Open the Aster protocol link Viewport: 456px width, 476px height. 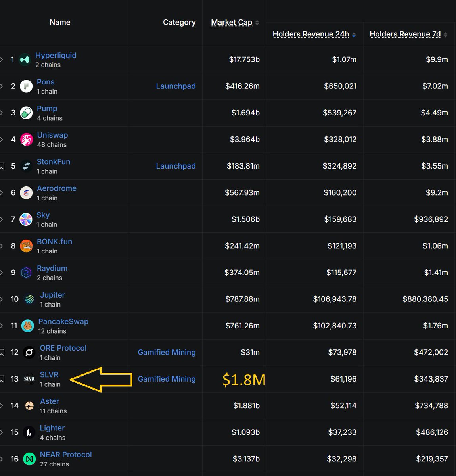point(50,401)
